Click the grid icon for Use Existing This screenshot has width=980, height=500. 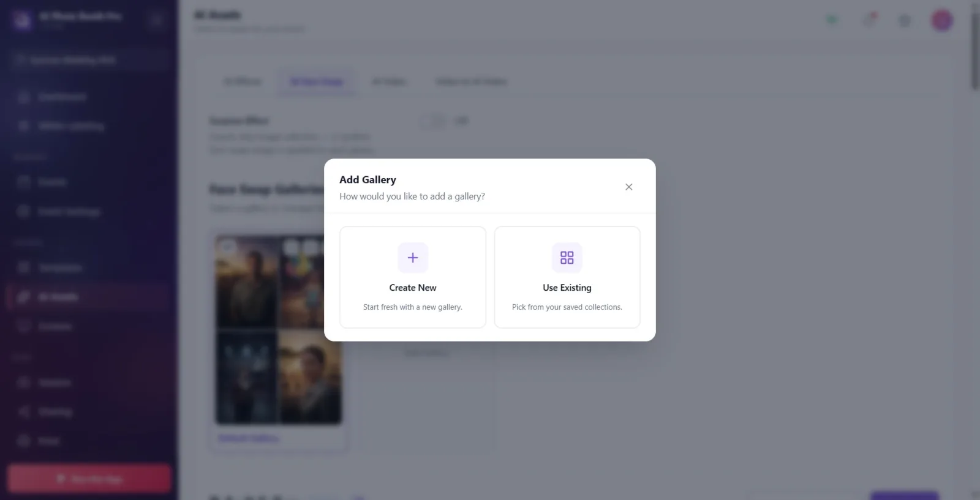coord(567,258)
